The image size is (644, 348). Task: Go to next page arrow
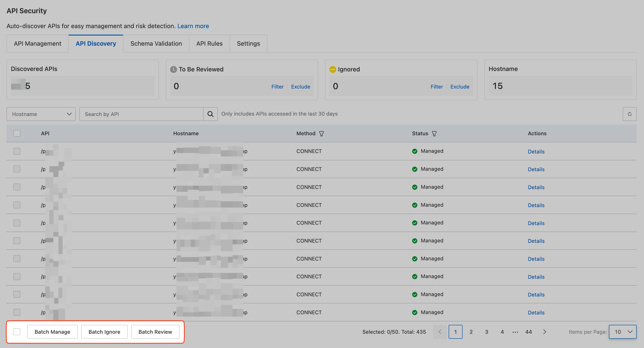[545, 332]
